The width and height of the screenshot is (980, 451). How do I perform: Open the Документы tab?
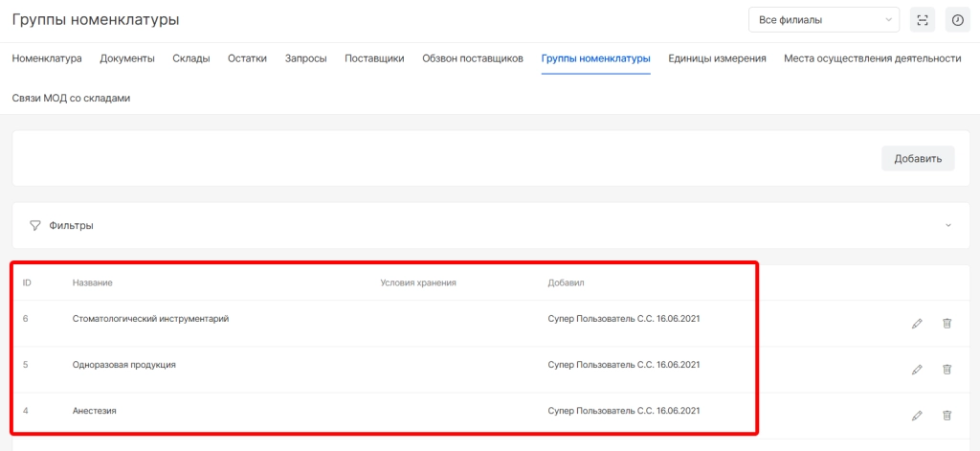coord(127,58)
